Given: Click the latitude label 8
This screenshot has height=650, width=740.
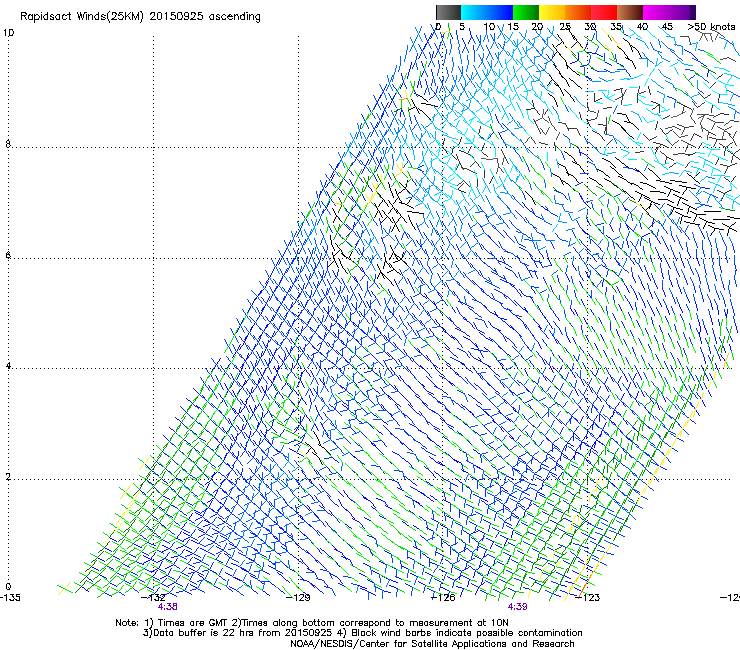Looking at the screenshot, I should 8,144.
